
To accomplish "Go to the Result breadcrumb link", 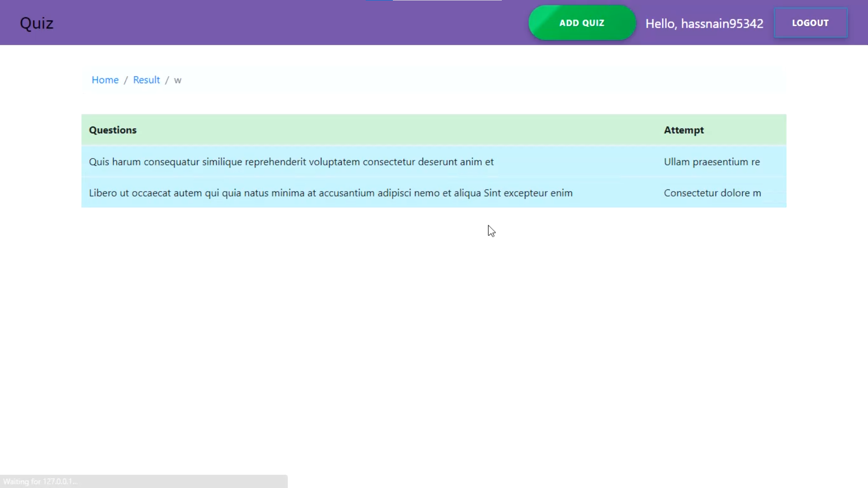I will [x=146, y=80].
